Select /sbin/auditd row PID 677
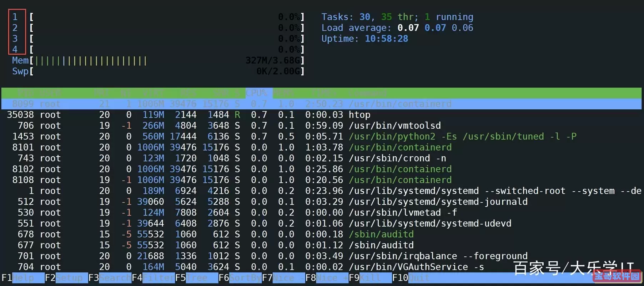The image size is (644, 286). pos(321,245)
